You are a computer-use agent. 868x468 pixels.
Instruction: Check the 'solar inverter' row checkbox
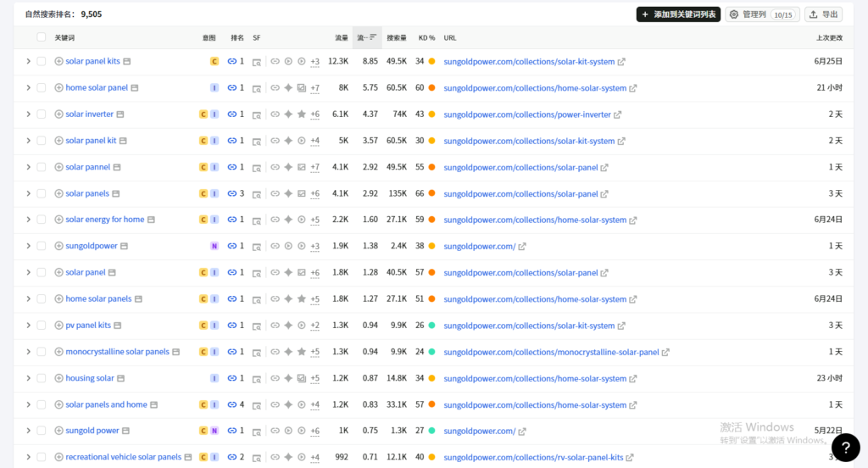[41, 114]
